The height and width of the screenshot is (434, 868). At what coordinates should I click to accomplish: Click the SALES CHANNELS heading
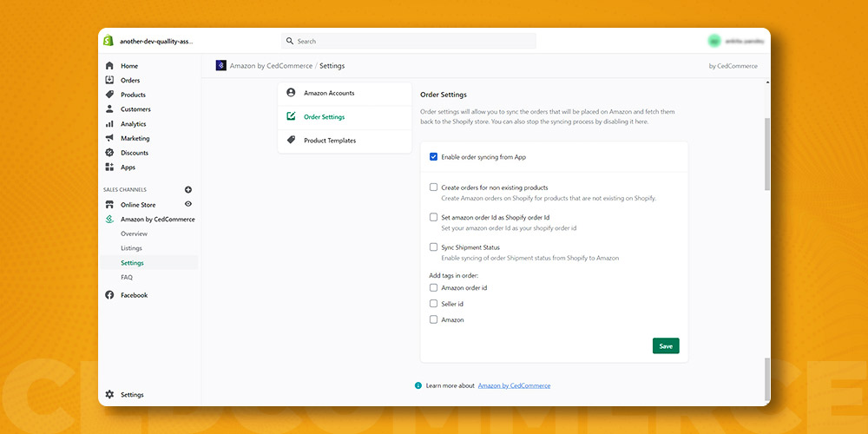[124, 190]
